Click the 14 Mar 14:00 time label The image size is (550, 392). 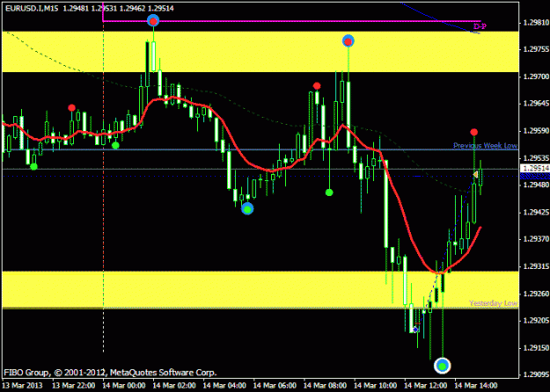pos(475,385)
